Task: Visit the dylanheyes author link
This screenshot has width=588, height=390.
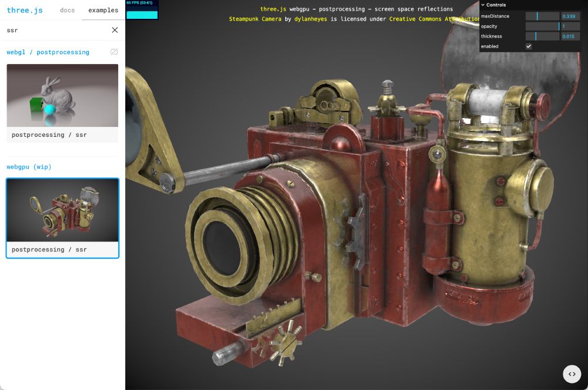Action: click(310, 19)
